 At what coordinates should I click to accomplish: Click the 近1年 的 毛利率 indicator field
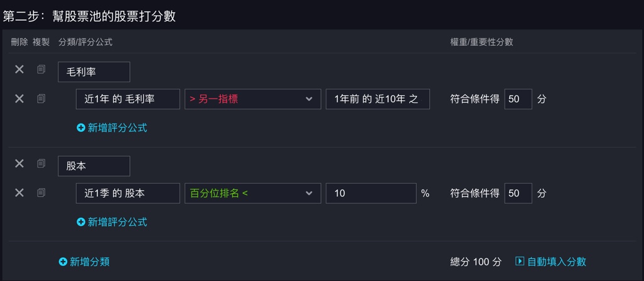tap(128, 99)
